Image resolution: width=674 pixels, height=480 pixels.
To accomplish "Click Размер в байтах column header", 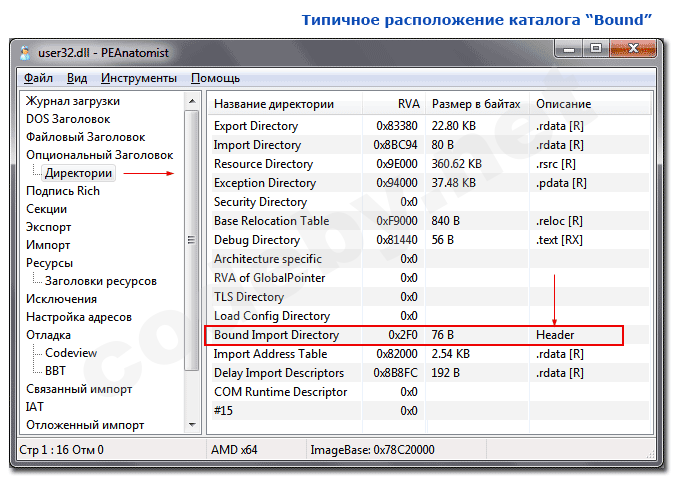I will pos(476,104).
